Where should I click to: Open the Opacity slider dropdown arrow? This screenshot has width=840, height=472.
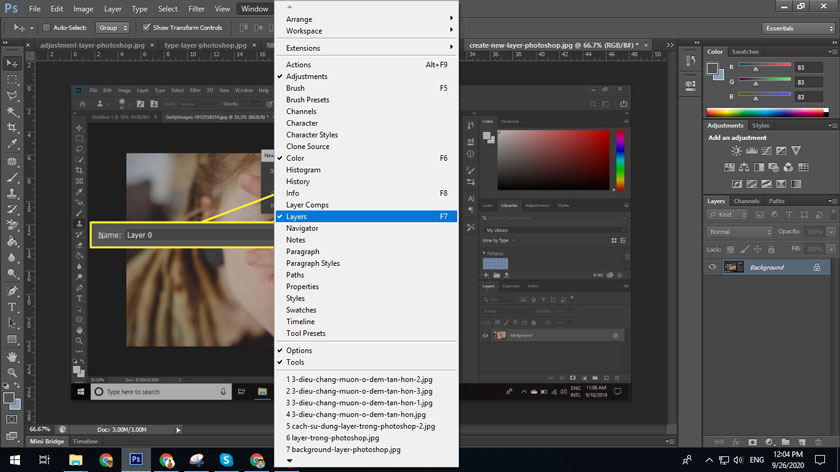click(831, 231)
